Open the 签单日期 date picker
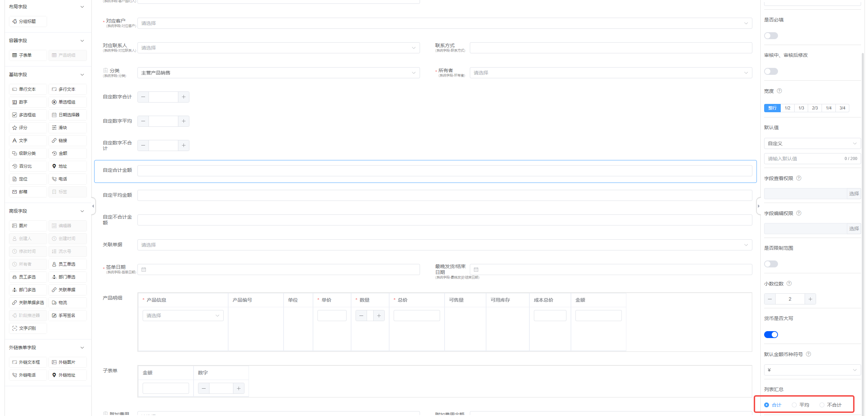The image size is (868, 416). [278, 269]
